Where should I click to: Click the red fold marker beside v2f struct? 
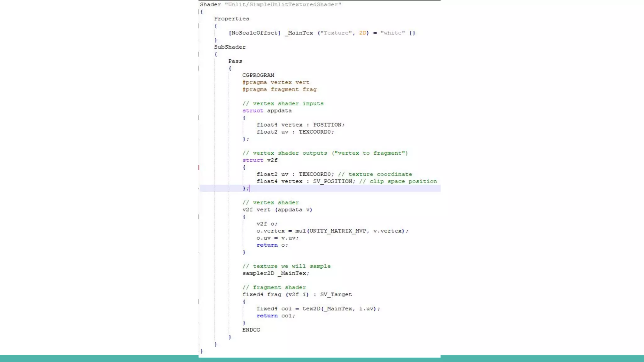(x=199, y=167)
